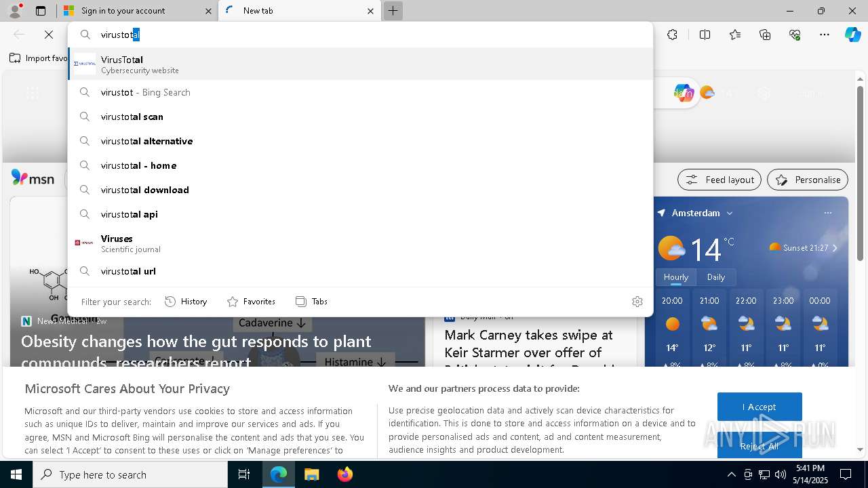Screen dimensions: 868x488
Task: Open the volume tray icon
Action: coord(781,474)
